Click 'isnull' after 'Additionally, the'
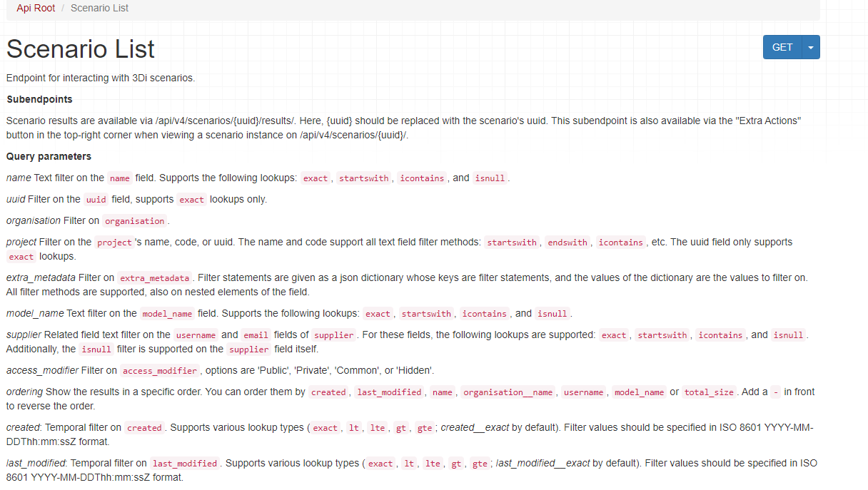 pyautogui.click(x=96, y=349)
